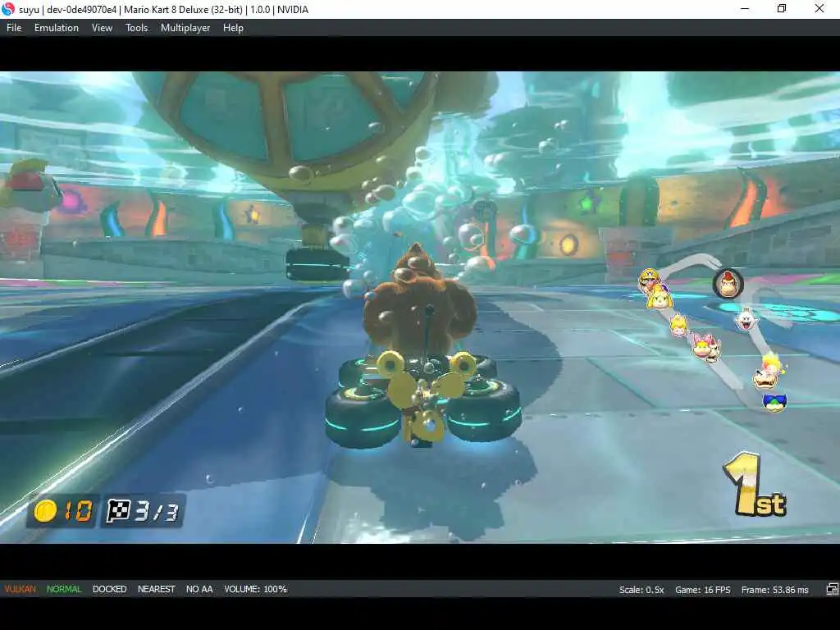
Task: Click the VOLUME: 100% control
Action: 256,589
